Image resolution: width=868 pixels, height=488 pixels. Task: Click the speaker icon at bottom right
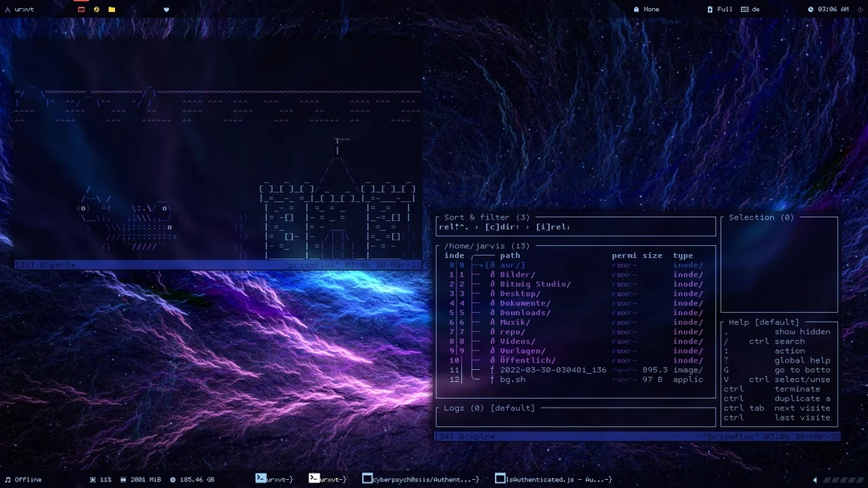click(816, 478)
